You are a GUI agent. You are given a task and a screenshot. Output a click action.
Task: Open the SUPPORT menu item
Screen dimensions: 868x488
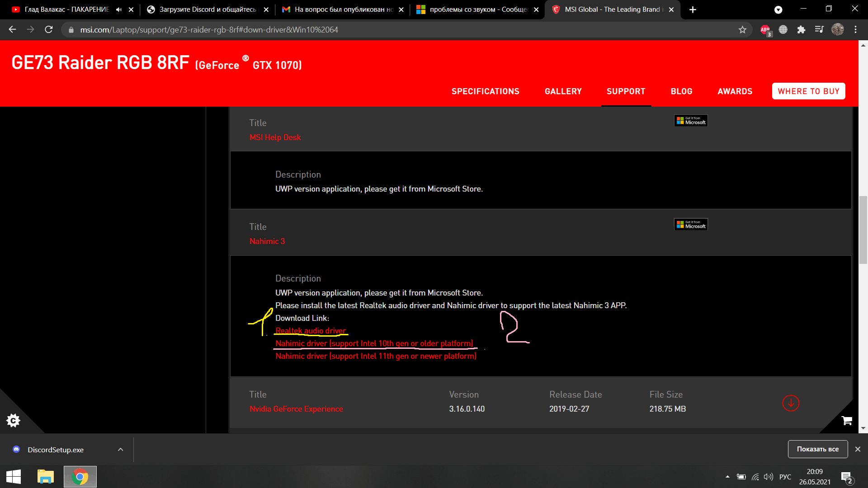click(x=626, y=91)
